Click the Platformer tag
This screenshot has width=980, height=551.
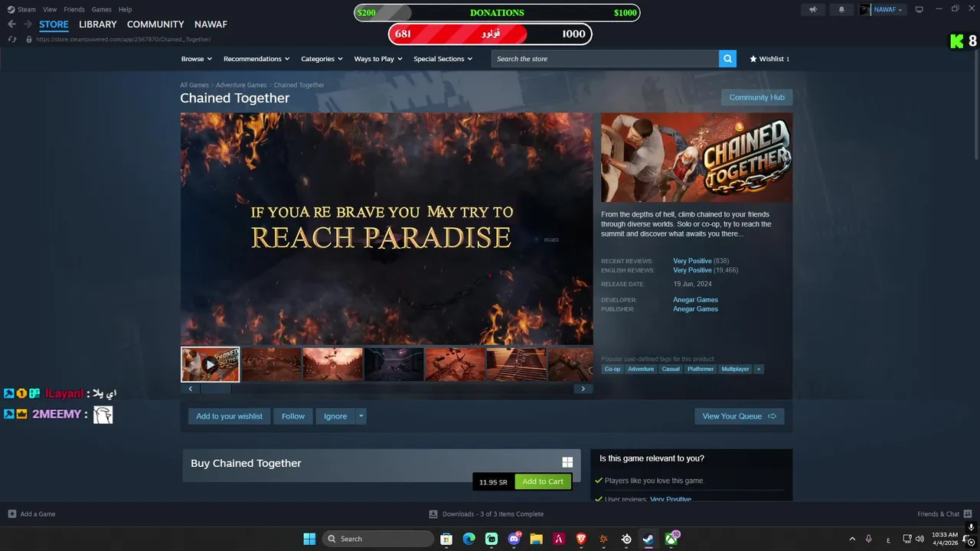pyautogui.click(x=701, y=369)
